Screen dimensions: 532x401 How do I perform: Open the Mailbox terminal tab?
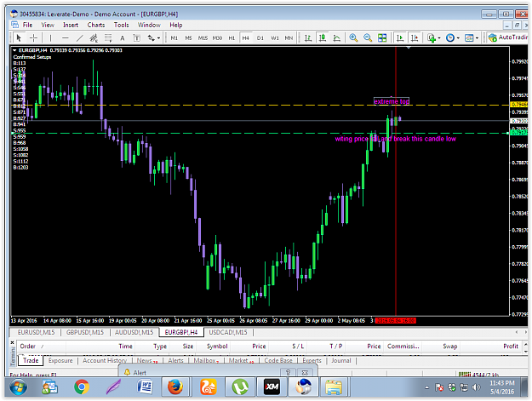(x=206, y=360)
